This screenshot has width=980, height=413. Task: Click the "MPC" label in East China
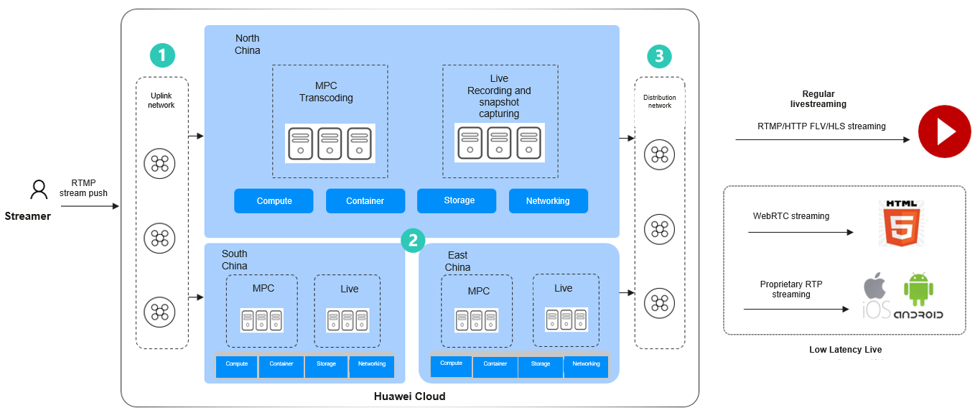[479, 291]
